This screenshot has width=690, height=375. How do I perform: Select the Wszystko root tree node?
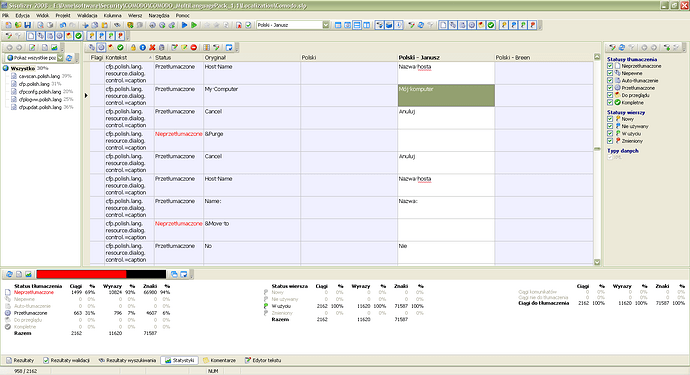coord(23,68)
